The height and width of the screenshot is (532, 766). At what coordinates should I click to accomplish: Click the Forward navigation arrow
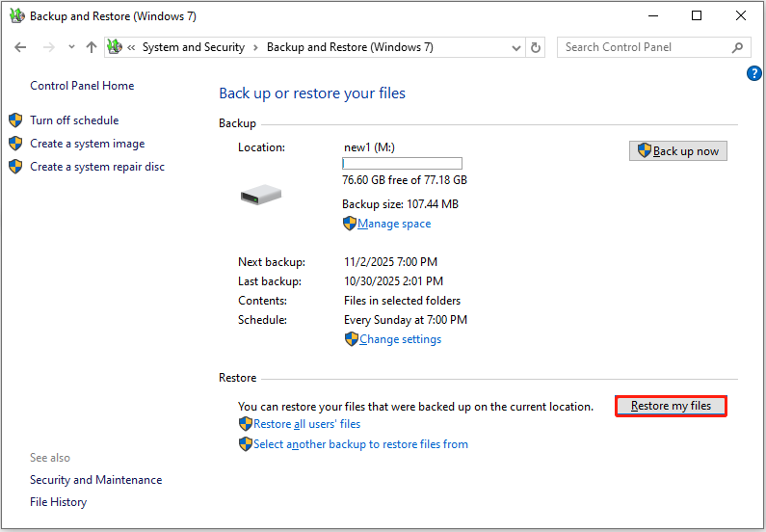pyautogui.click(x=49, y=47)
